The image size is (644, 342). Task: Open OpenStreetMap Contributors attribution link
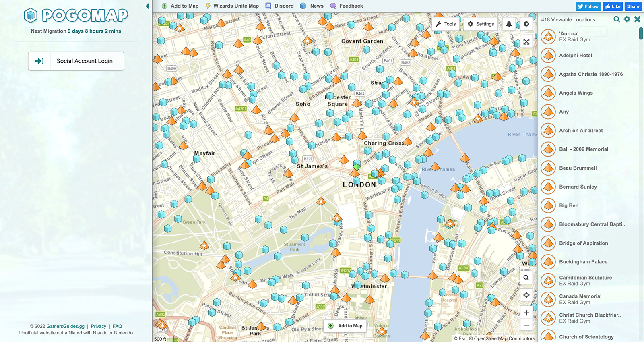click(x=504, y=338)
